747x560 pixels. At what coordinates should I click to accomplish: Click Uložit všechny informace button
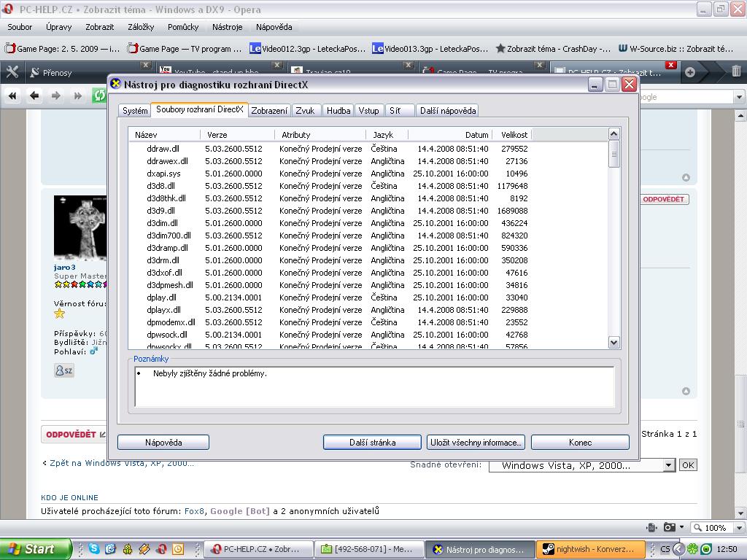pyautogui.click(x=476, y=443)
